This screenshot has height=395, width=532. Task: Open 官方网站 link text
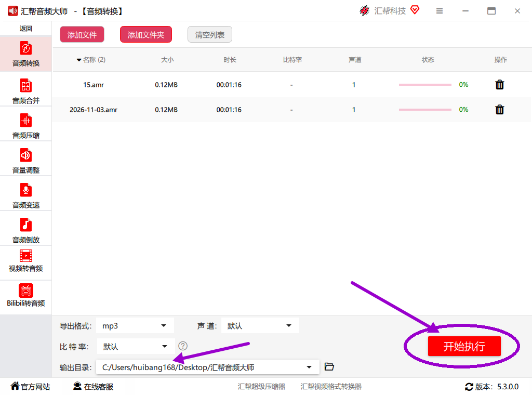(x=35, y=387)
